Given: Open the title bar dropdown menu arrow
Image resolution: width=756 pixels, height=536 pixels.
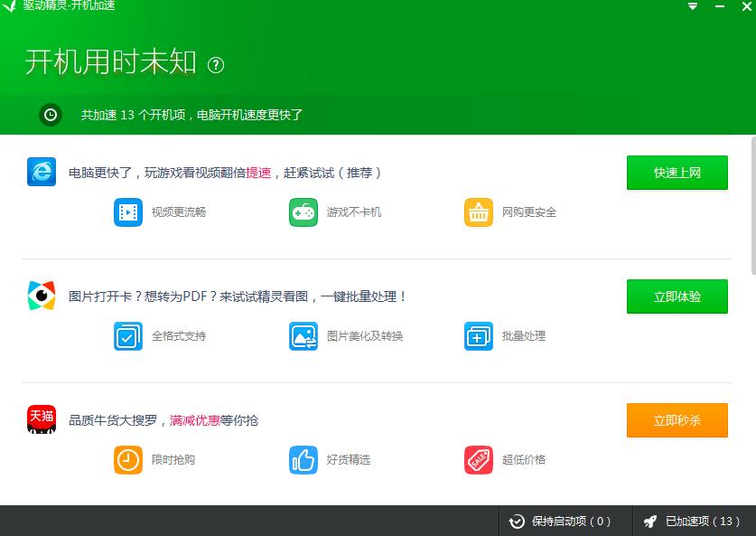Looking at the screenshot, I should 693,6.
